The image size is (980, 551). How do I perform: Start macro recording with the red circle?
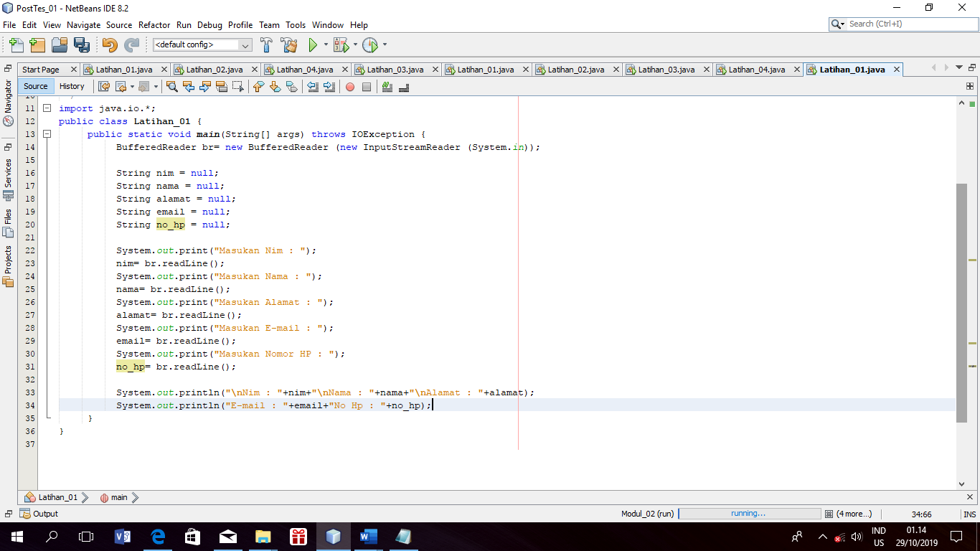[x=350, y=87]
